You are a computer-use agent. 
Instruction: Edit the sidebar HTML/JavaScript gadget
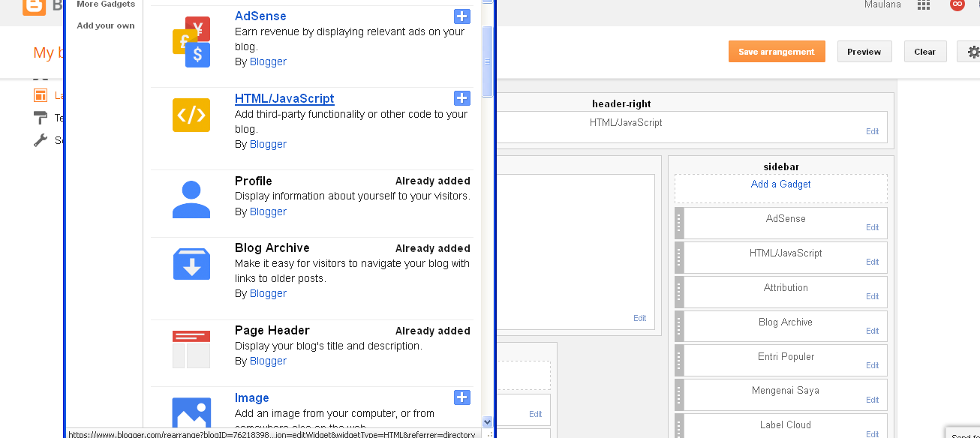872,262
